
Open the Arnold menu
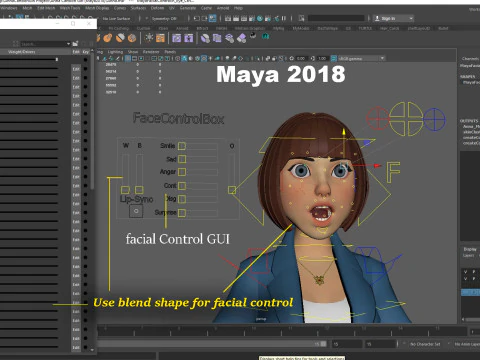pyautogui.click(x=223, y=8)
